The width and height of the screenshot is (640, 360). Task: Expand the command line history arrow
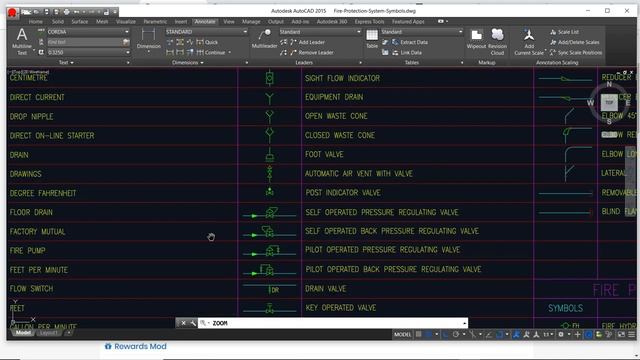[464, 323]
